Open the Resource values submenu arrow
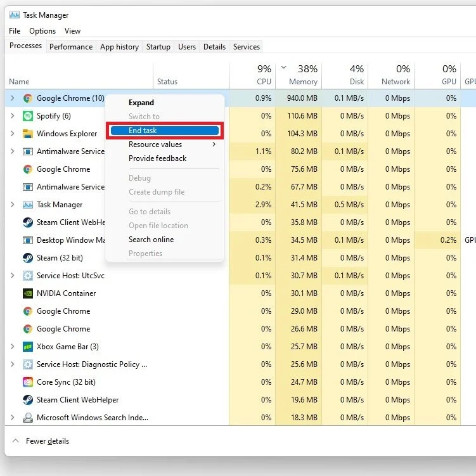Image resolution: width=476 pixels, height=476 pixels. 214,145
